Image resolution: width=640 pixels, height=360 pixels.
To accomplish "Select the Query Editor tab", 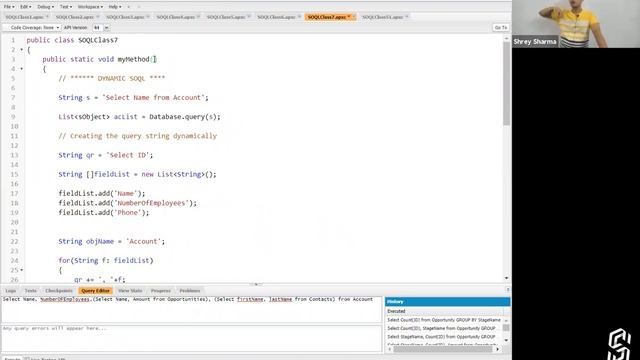I will click(95, 291).
